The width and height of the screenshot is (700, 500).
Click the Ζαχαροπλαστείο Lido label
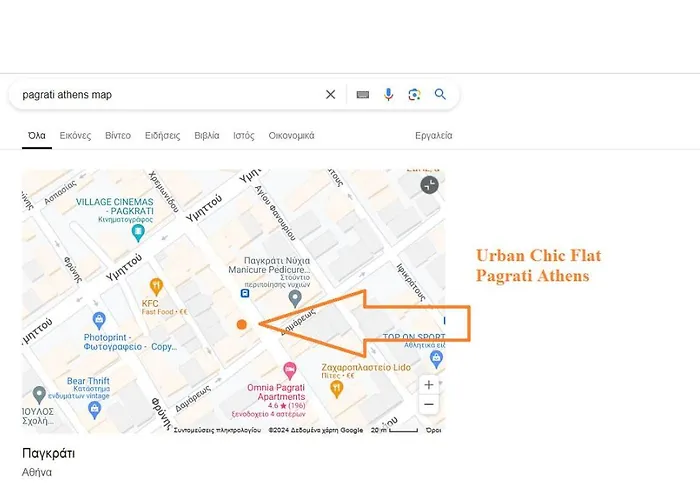click(366, 367)
